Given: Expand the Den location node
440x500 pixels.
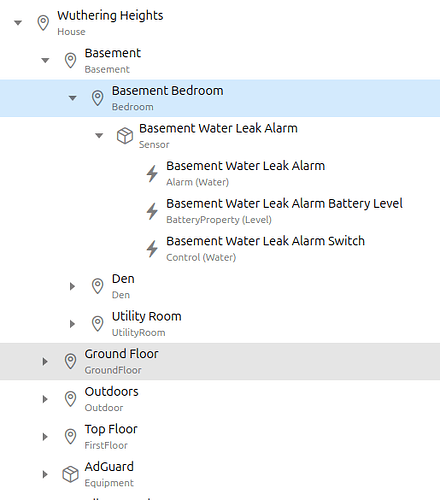Looking at the screenshot, I should pos(72,286).
